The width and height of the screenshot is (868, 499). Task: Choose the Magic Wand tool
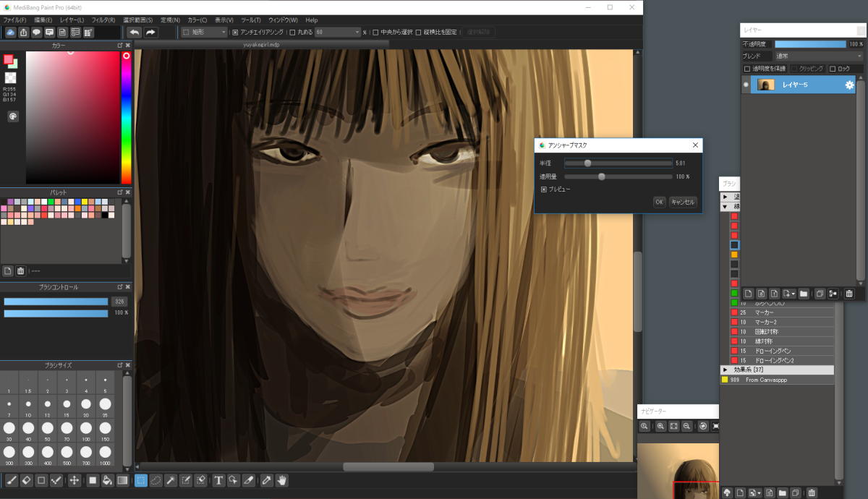pyautogui.click(x=171, y=480)
